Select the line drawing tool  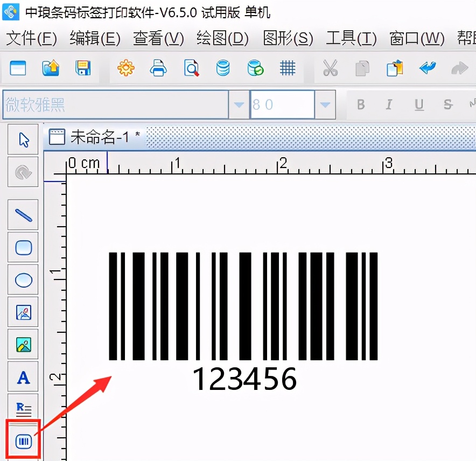[x=23, y=215]
